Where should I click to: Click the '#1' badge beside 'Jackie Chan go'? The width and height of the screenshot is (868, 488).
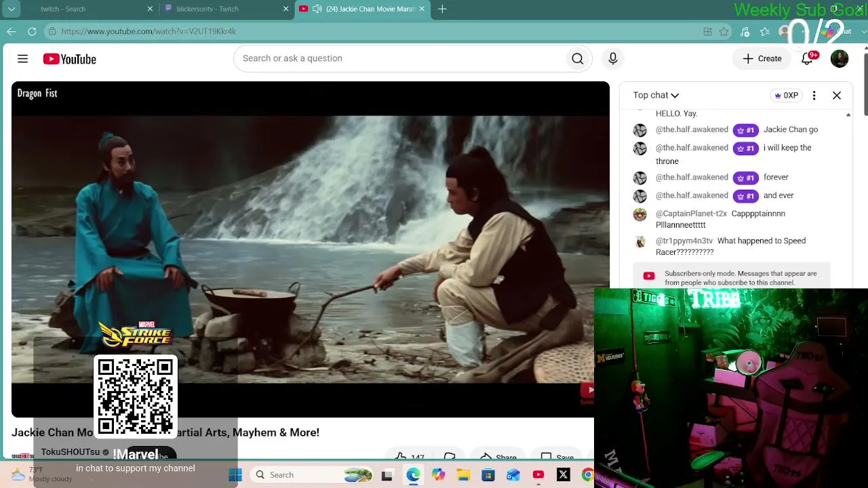click(745, 130)
